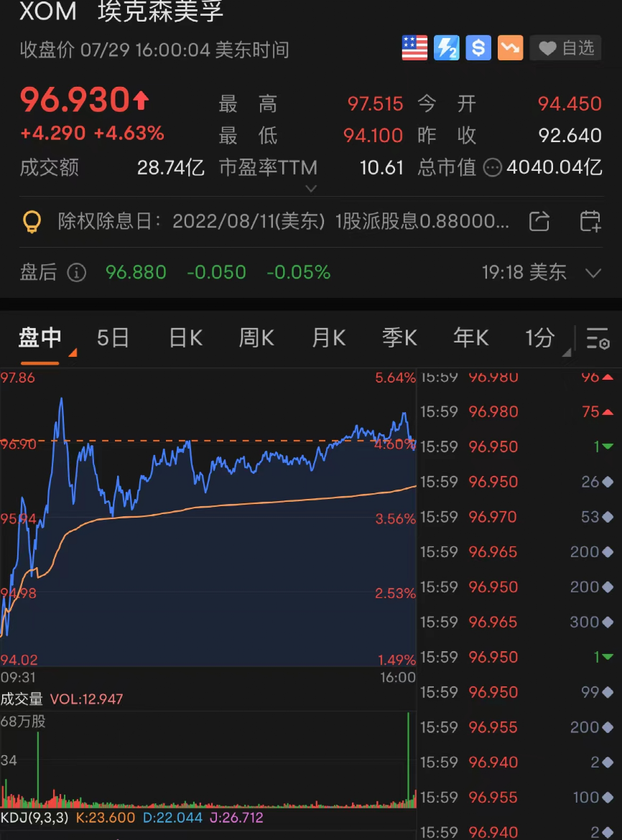
Task: Add ex-dividend date to calendar
Action: click(590, 221)
